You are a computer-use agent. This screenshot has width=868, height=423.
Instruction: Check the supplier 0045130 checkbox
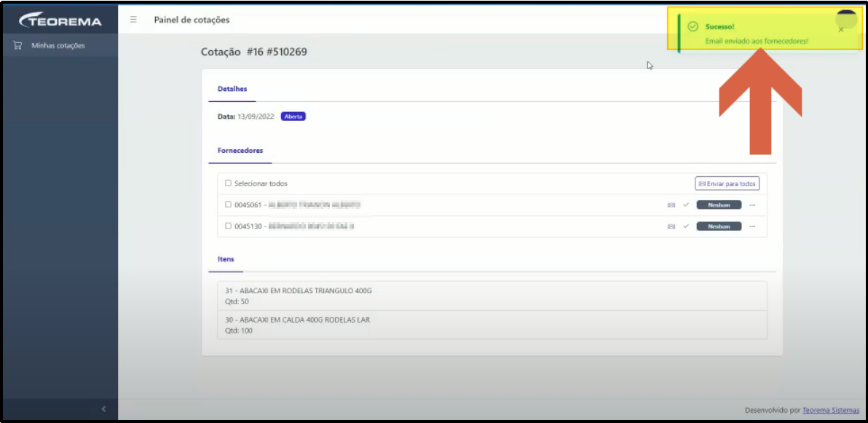pyautogui.click(x=228, y=226)
